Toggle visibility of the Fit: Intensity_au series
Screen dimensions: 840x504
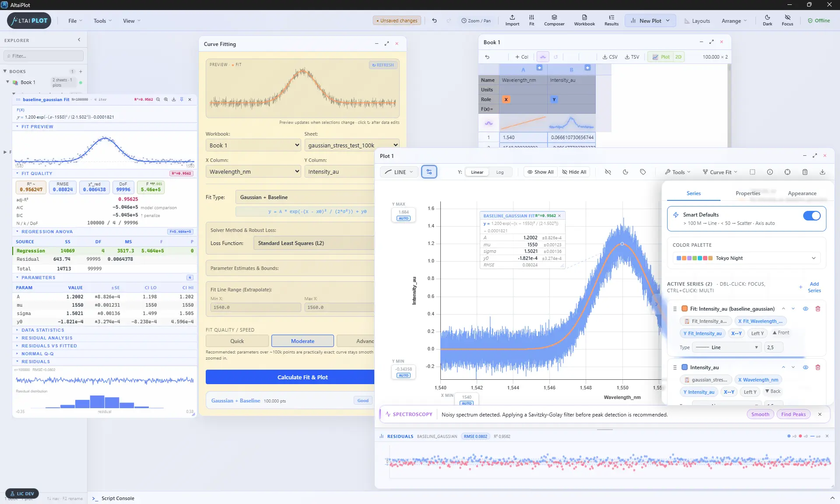tap(805, 309)
